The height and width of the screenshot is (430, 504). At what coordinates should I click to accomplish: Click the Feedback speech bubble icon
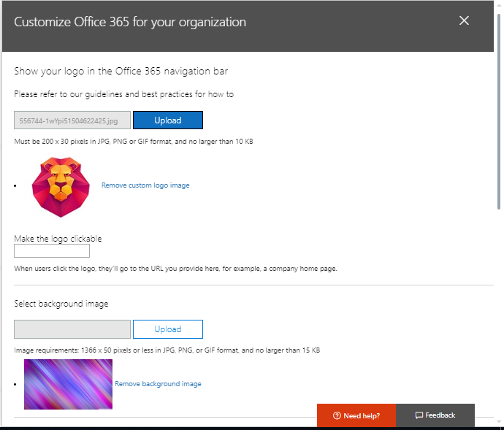coord(419,415)
